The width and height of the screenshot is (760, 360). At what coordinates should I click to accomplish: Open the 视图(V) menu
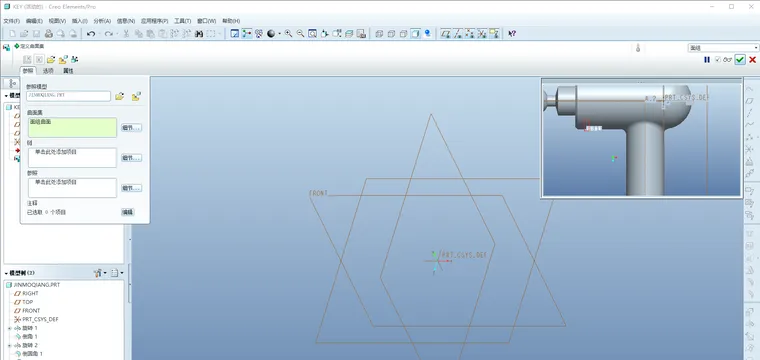click(57, 21)
